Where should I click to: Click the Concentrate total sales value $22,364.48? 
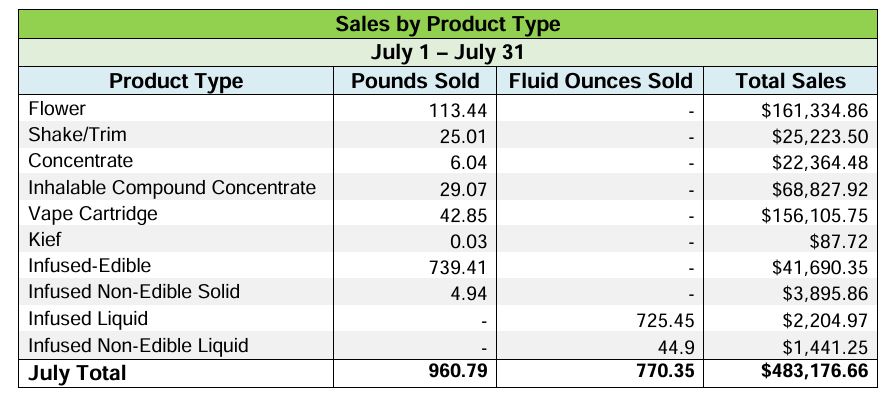[x=814, y=162]
